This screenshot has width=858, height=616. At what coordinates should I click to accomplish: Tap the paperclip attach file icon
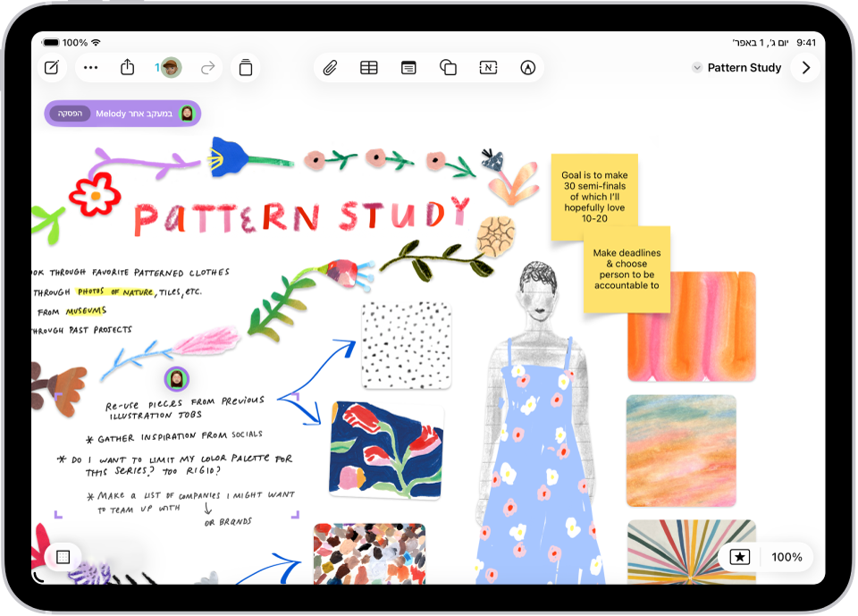(330, 68)
